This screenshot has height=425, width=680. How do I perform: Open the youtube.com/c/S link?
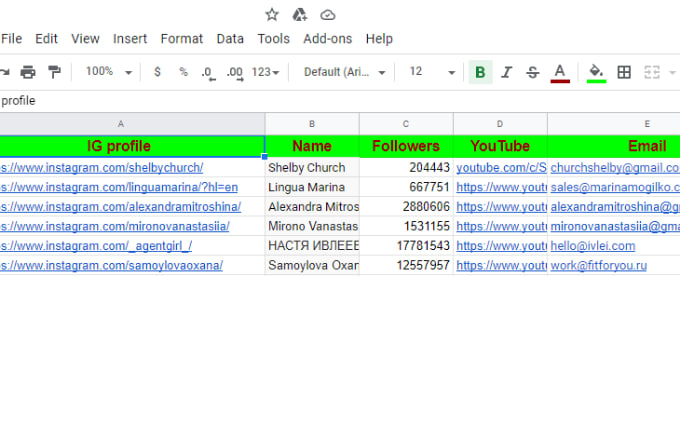click(x=501, y=168)
